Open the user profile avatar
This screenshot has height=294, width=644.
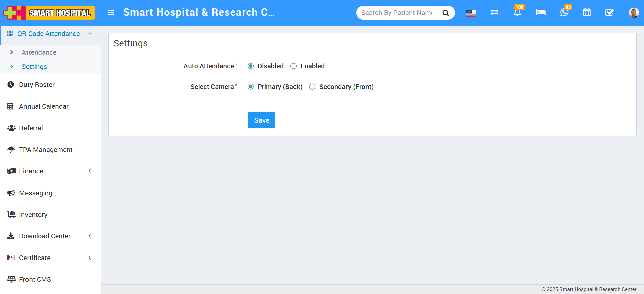[634, 13]
